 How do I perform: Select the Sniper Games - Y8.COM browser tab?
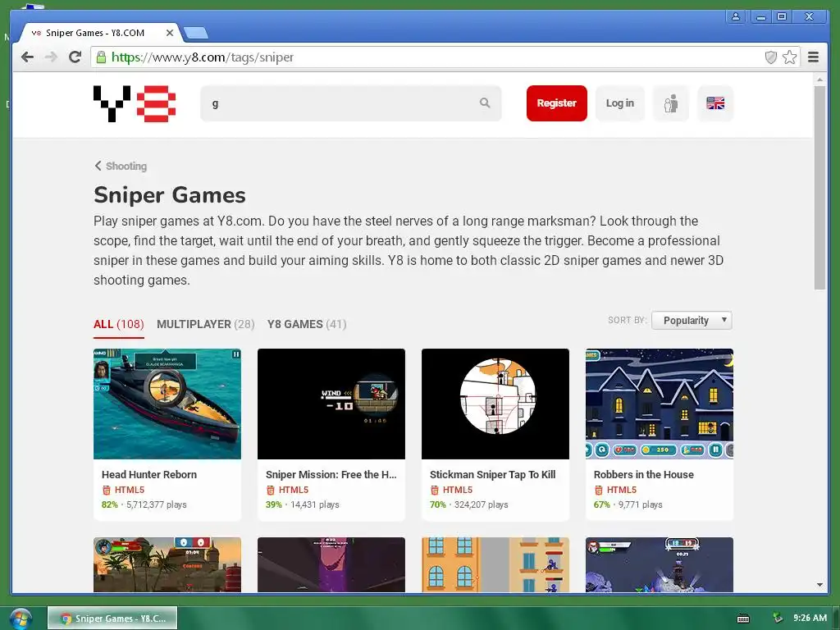tap(99, 33)
